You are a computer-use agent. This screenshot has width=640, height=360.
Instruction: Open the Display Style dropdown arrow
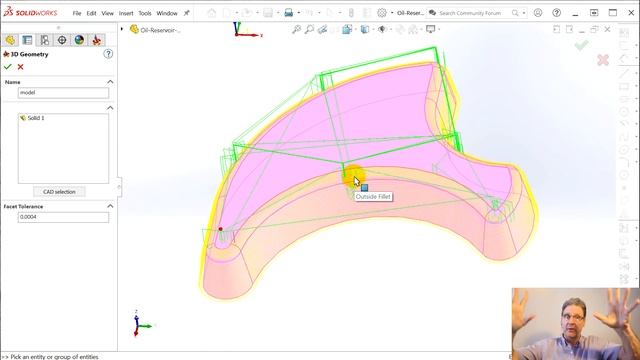[373, 29]
